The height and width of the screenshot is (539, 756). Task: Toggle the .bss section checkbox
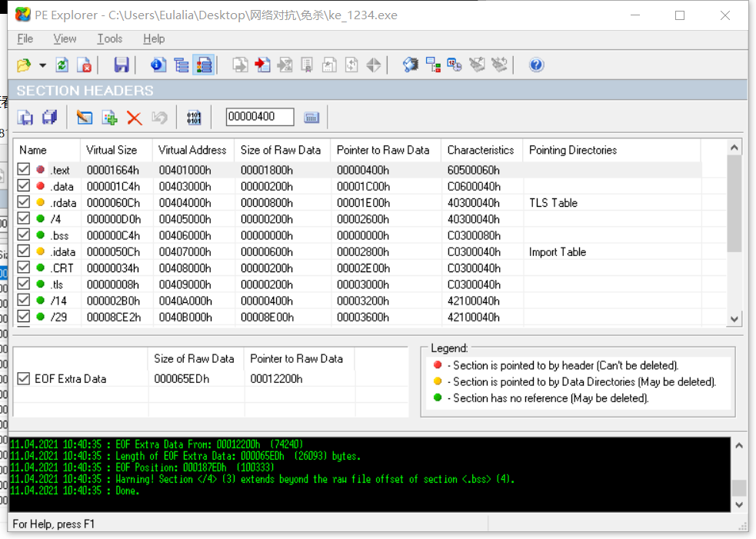[x=24, y=235]
